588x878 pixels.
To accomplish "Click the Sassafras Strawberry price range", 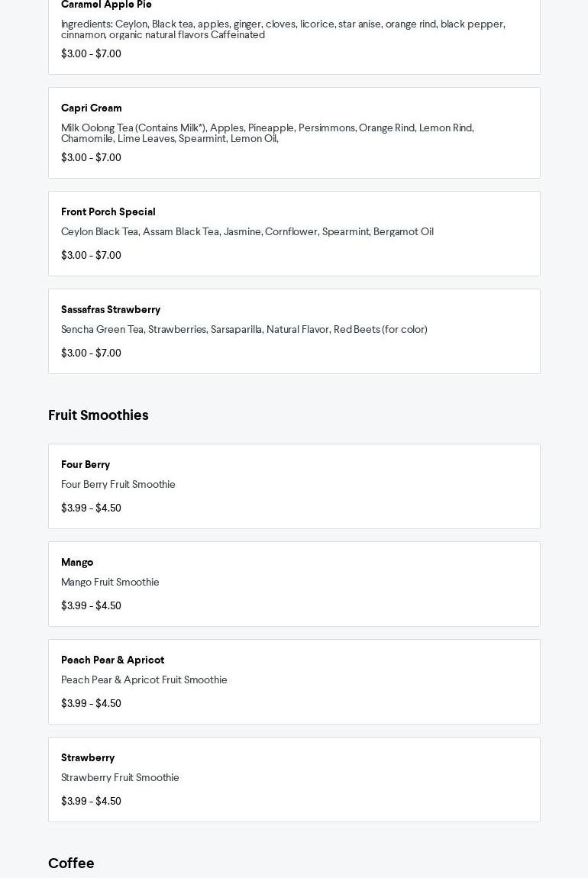I will 91,353.
